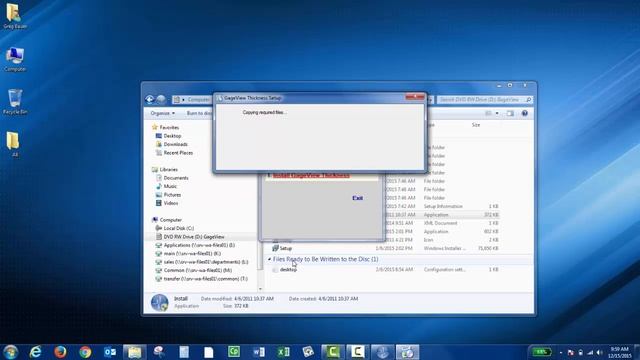
Task: Select the main (K:) network drive
Action: (192, 253)
